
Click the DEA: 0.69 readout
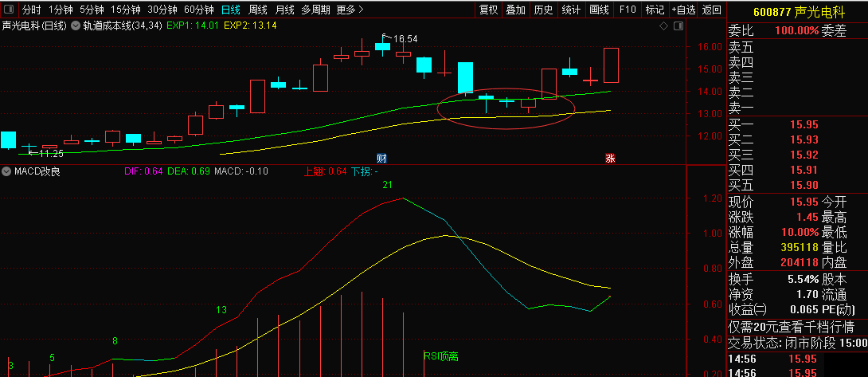pyautogui.click(x=189, y=171)
